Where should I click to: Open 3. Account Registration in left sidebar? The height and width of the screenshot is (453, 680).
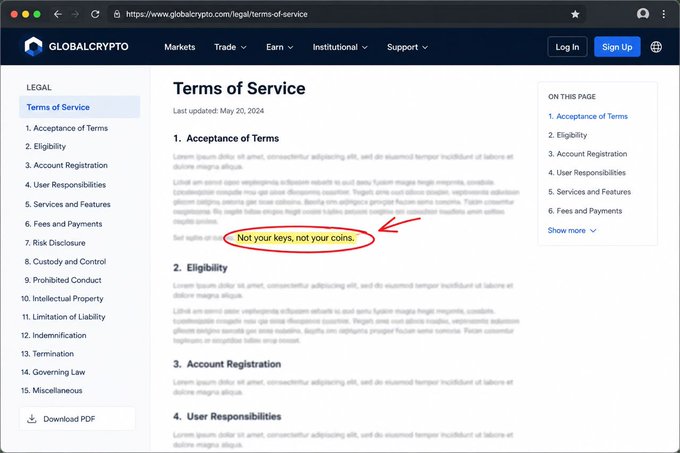[66, 165]
